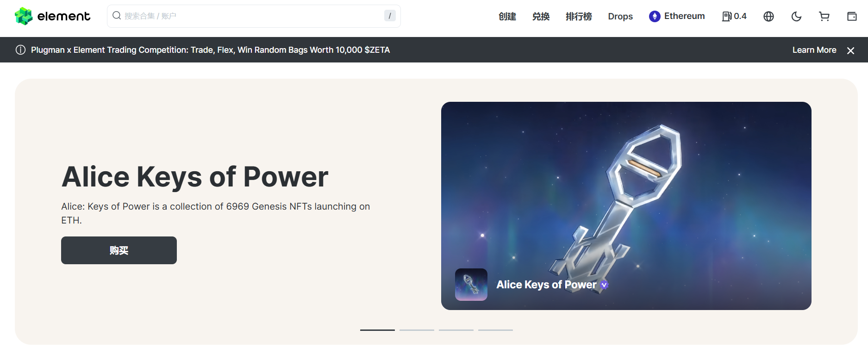Image resolution: width=868 pixels, height=354 pixels.
Task: Select the fourth carousel indicator
Action: [x=495, y=330]
